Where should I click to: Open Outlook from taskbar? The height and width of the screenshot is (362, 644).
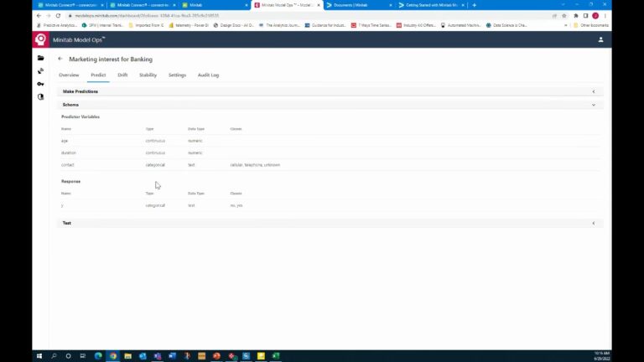143,356
